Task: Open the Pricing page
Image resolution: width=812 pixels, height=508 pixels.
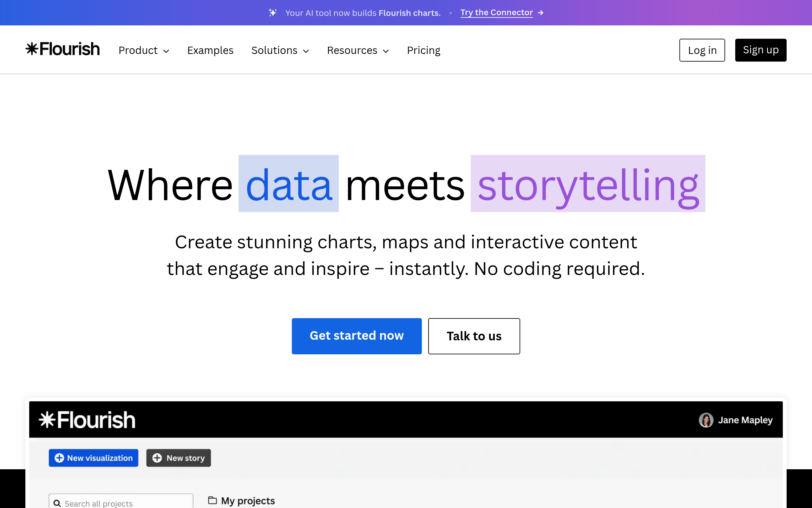Action: [x=423, y=50]
